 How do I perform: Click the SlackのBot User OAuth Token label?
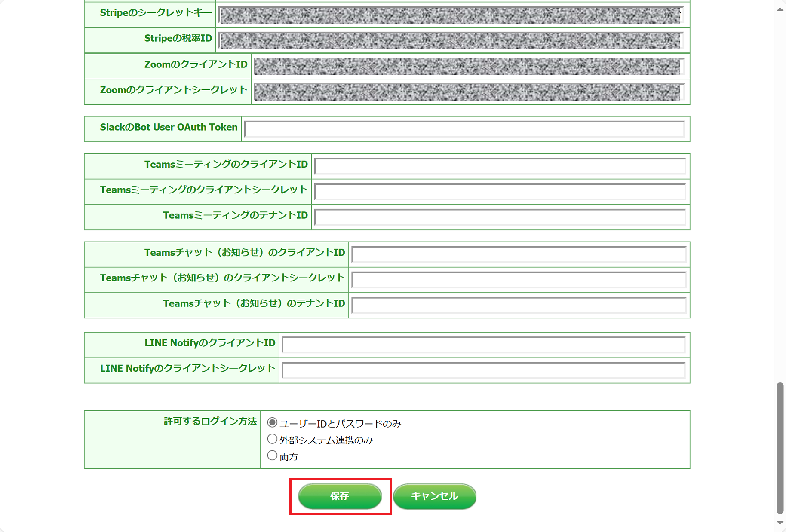(169, 127)
